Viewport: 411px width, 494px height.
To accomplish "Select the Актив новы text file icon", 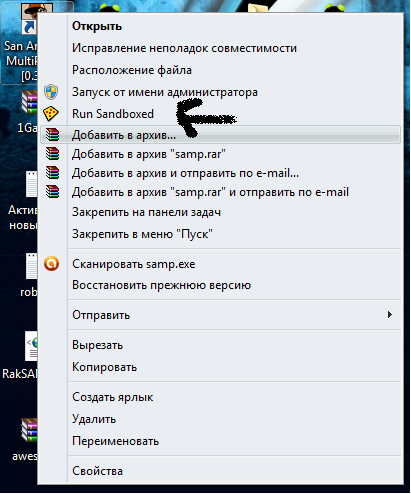I will tap(23, 200).
